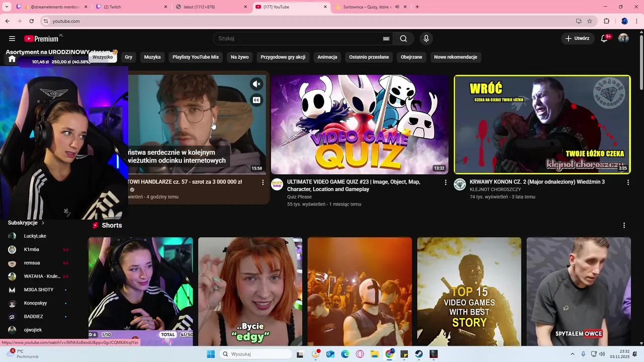Select the Przygodowe gry akcji chip
The image size is (644, 362).
(x=283, y=57)
